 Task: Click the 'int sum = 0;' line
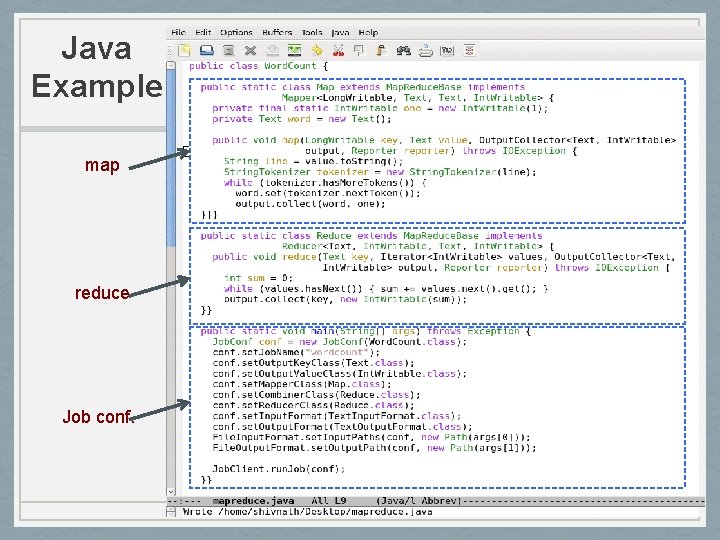point(258,278)
